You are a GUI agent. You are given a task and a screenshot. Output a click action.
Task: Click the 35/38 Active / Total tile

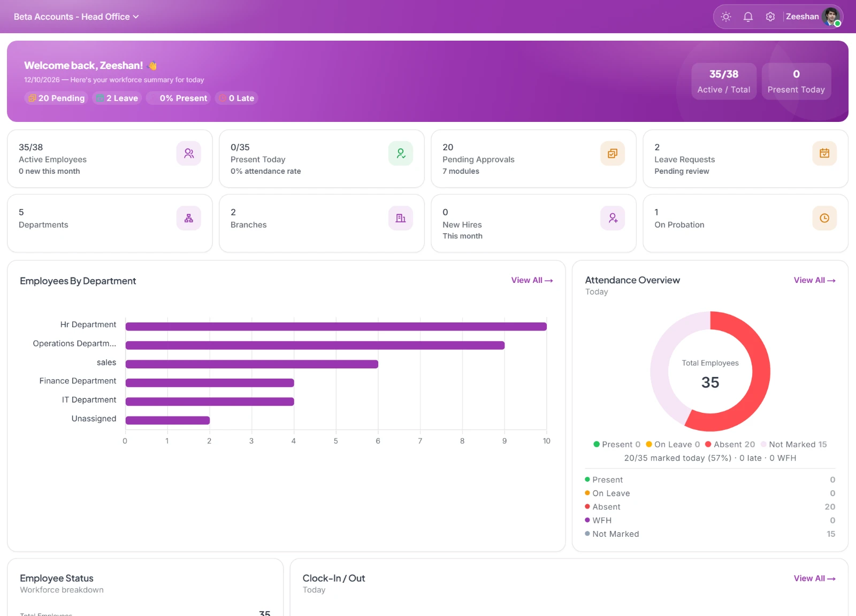(724, 81)
